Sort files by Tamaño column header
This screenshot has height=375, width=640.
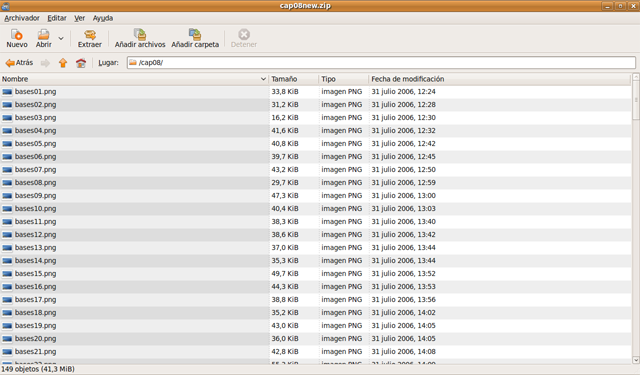(293, 79)
